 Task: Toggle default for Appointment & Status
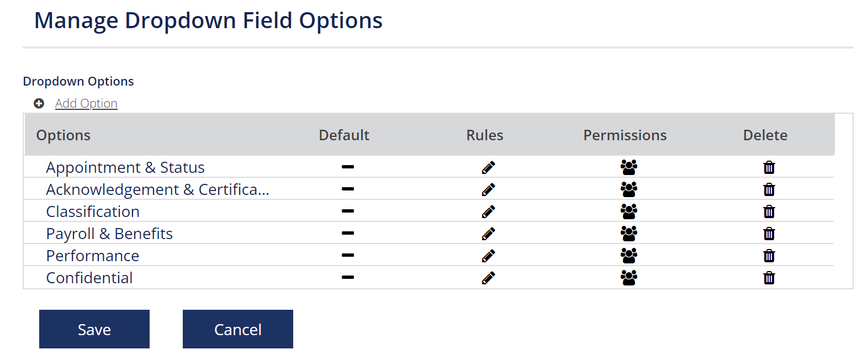[x=347, y=167]
